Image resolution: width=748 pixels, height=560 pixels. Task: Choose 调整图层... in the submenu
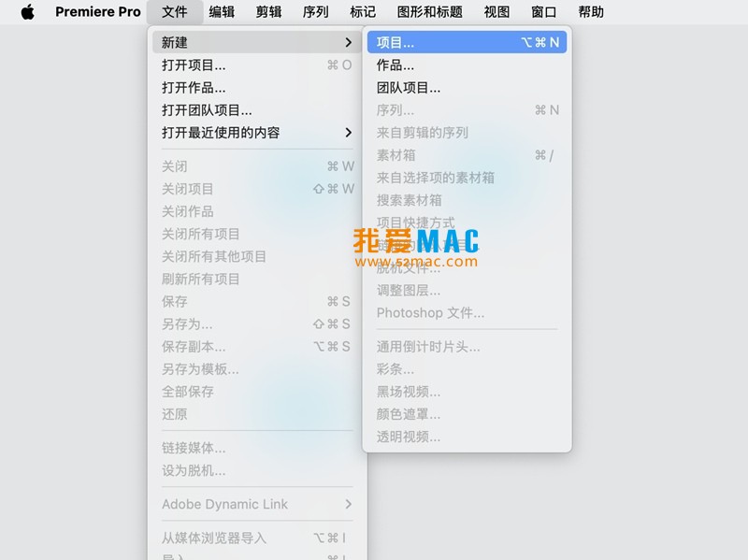[467, 290]
